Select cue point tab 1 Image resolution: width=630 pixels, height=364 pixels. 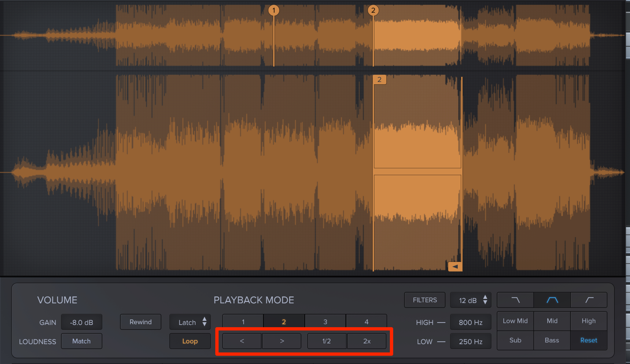click(x=243, y=321)
